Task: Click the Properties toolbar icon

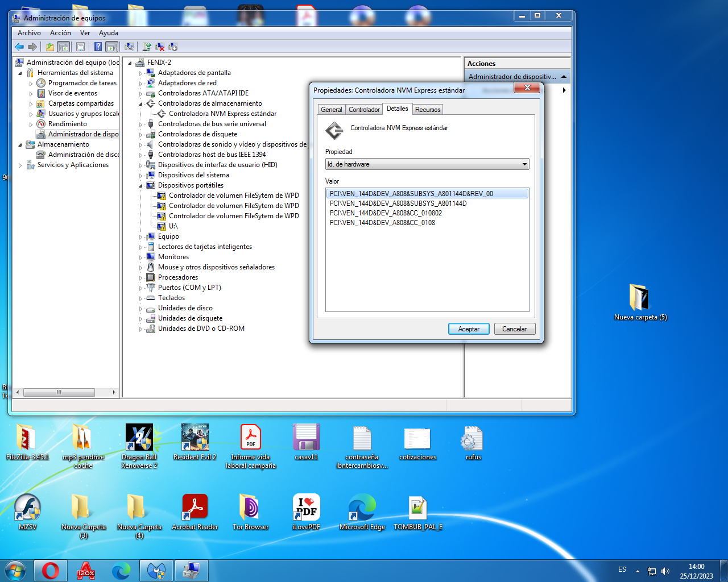Action: click(80, 47)
